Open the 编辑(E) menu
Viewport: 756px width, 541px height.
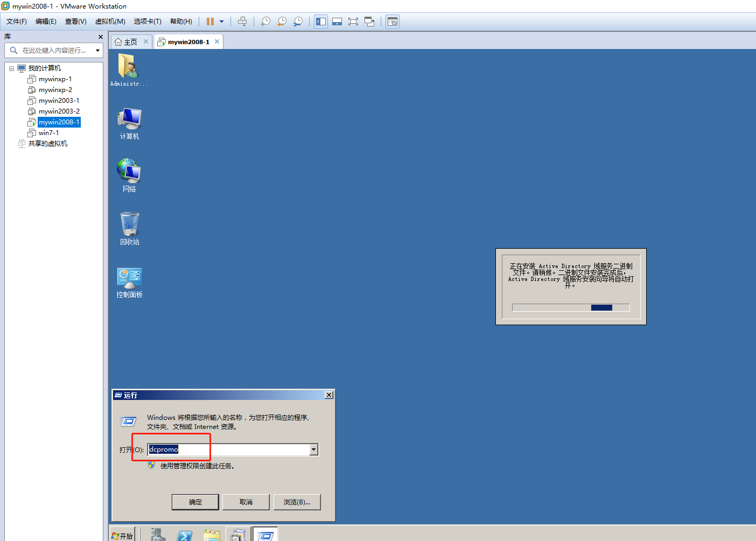46,22
